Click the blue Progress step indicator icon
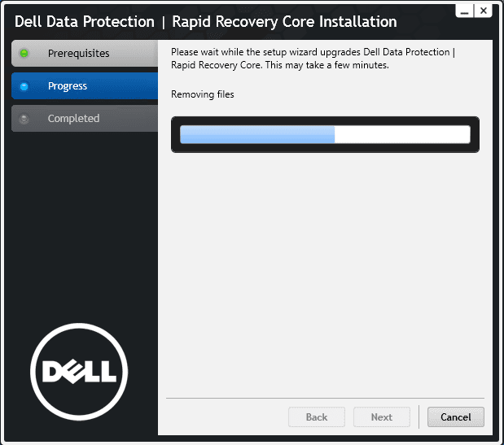The height and width of the screenshot is (445, 504). pos(24,86)
